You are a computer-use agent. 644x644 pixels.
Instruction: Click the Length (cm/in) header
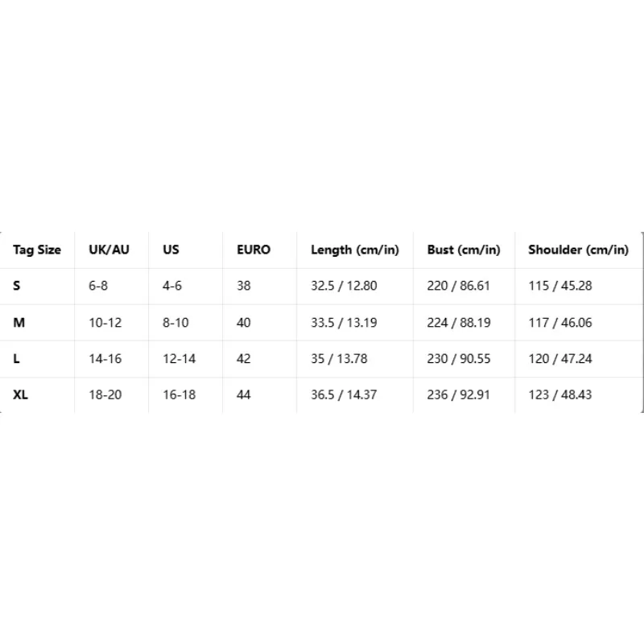coord(355,250)
